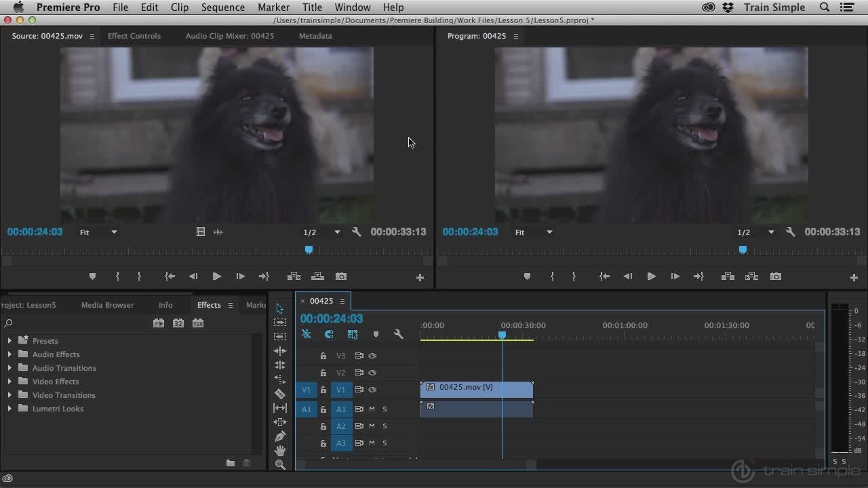Open Program monitor 1/2 resolution dropdown

tap(756, 232)
